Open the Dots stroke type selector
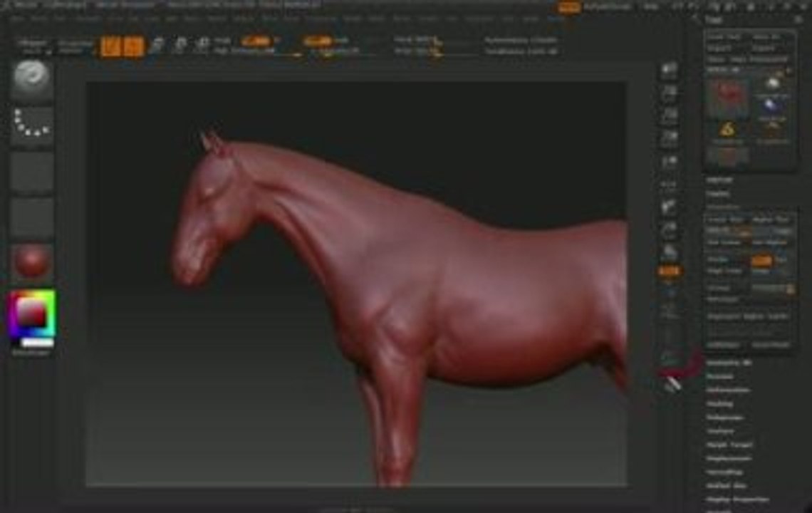 point(31,125)
